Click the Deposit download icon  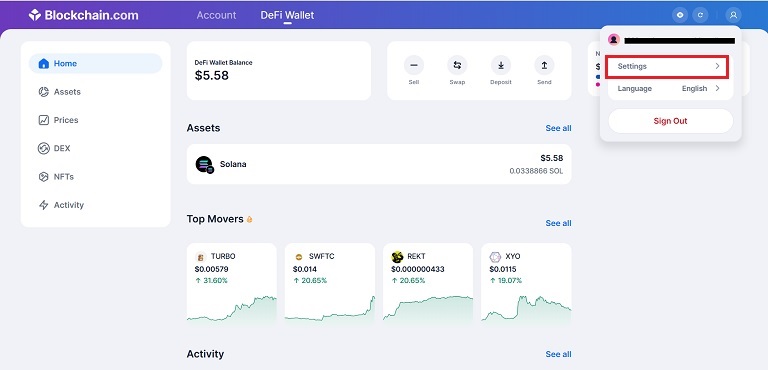[501, 65]
